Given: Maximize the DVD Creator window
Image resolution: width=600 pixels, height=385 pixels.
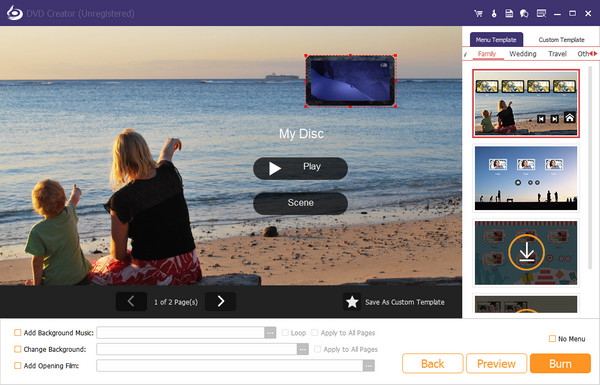Looking at the screenshot, I should (572, 13).
